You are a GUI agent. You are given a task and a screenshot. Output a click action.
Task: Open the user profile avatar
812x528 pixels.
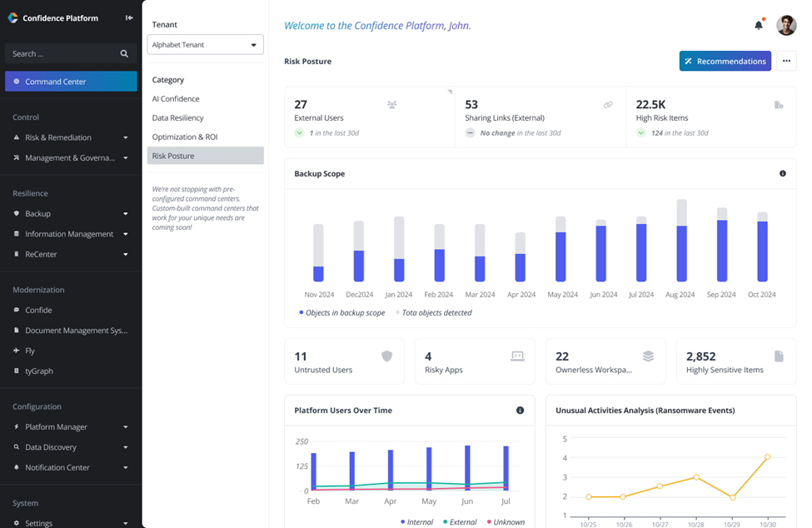click(x=786, y=25)
